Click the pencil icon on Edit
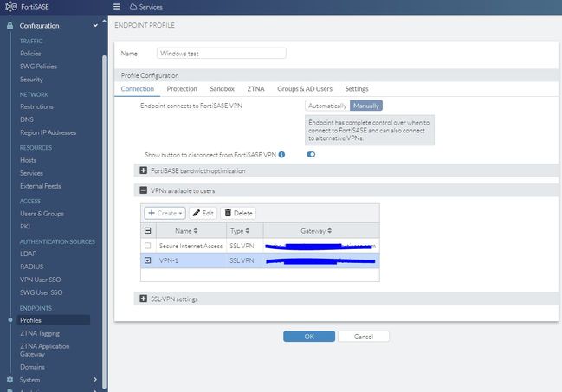Screen dimensions: 562x392 [197, 213]
